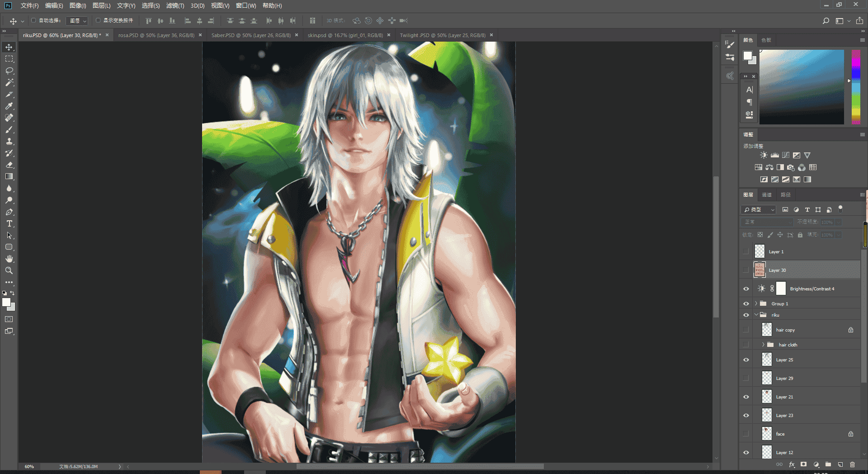Open the Image menu

pyautogui.click(x=78, y=5)
